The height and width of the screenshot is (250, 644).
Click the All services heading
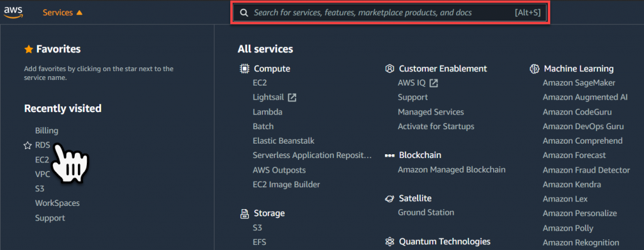coord(265,49)
